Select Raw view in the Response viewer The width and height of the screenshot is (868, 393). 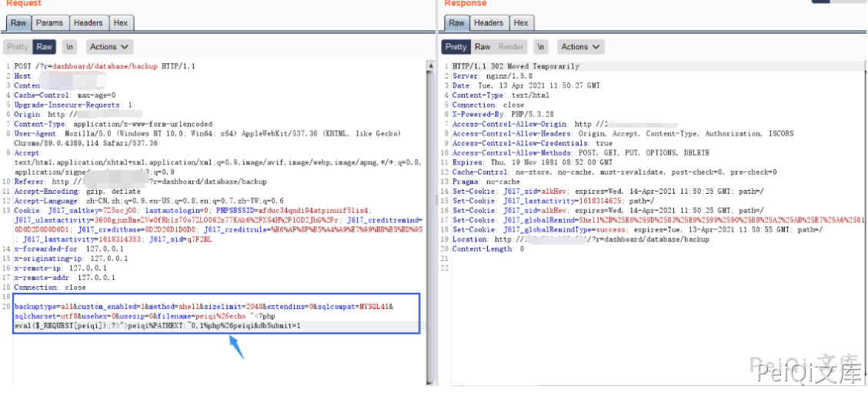point(482,47)
